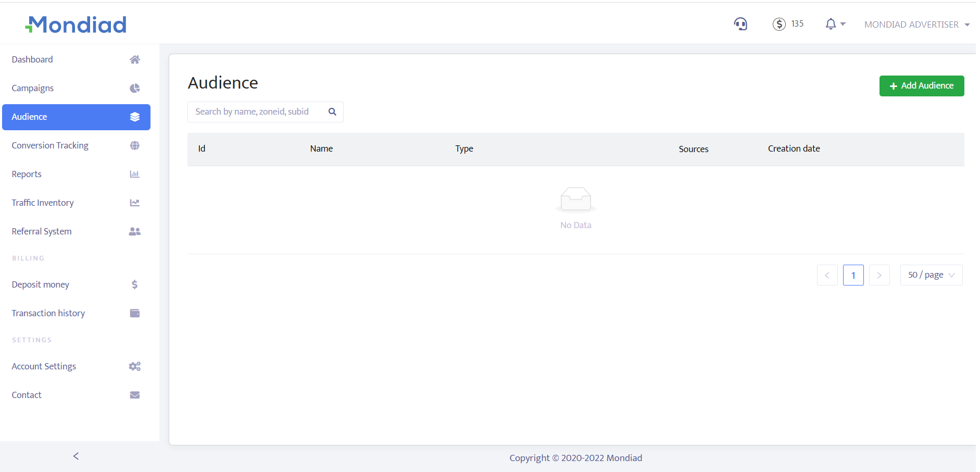Click the Reports bar chart icon

134,174
